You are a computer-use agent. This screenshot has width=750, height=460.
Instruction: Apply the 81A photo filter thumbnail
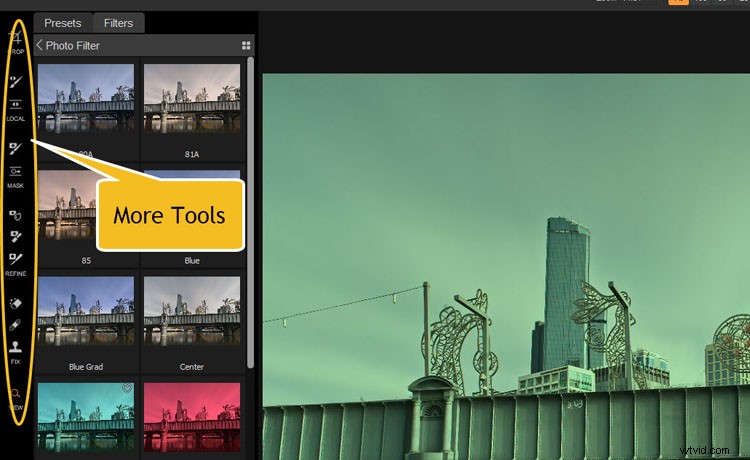click(x=192, y=99)
